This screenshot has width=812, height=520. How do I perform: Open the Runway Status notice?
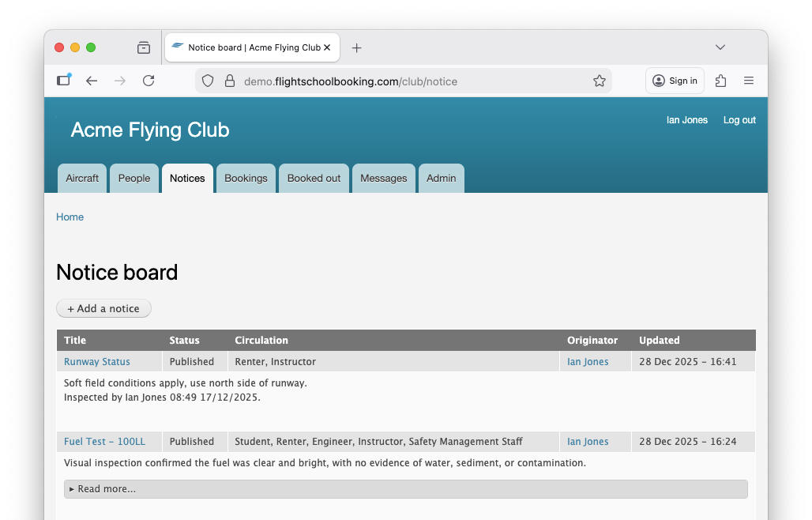tap(97, 361)
